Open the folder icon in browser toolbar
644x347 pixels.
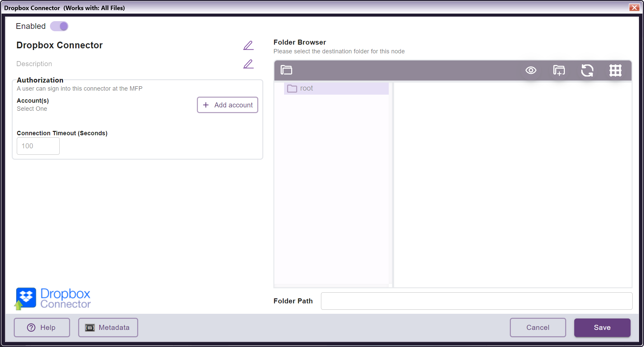(x=286, y=70)
